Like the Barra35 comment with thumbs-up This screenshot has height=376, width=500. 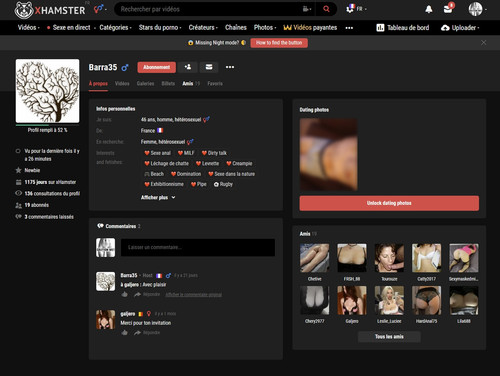click(x=124, y=294)
